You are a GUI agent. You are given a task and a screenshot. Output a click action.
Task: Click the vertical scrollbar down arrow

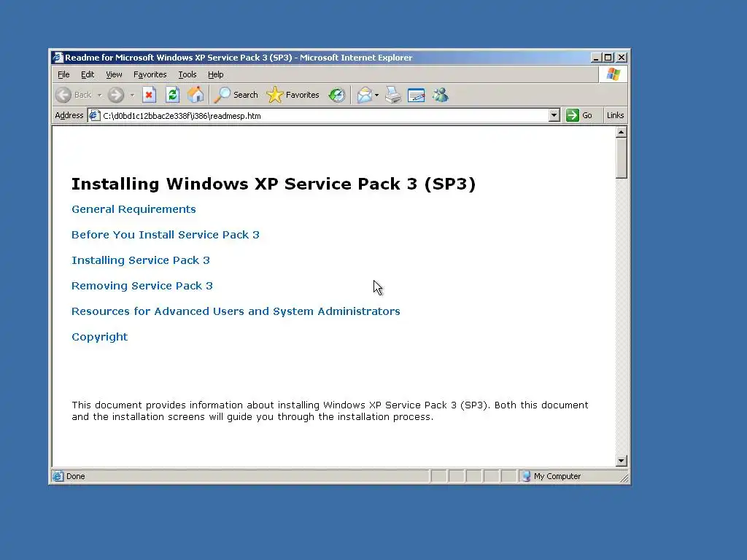(621, 461)
